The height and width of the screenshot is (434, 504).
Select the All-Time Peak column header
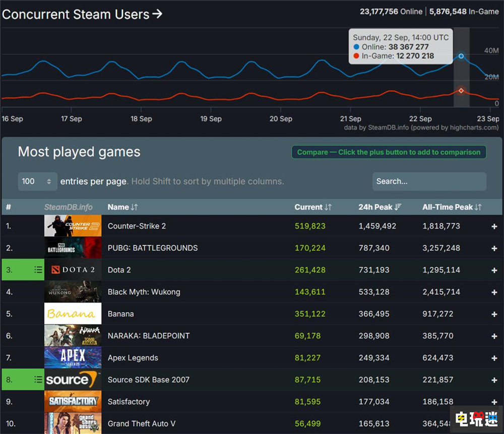tap(453, 207)
